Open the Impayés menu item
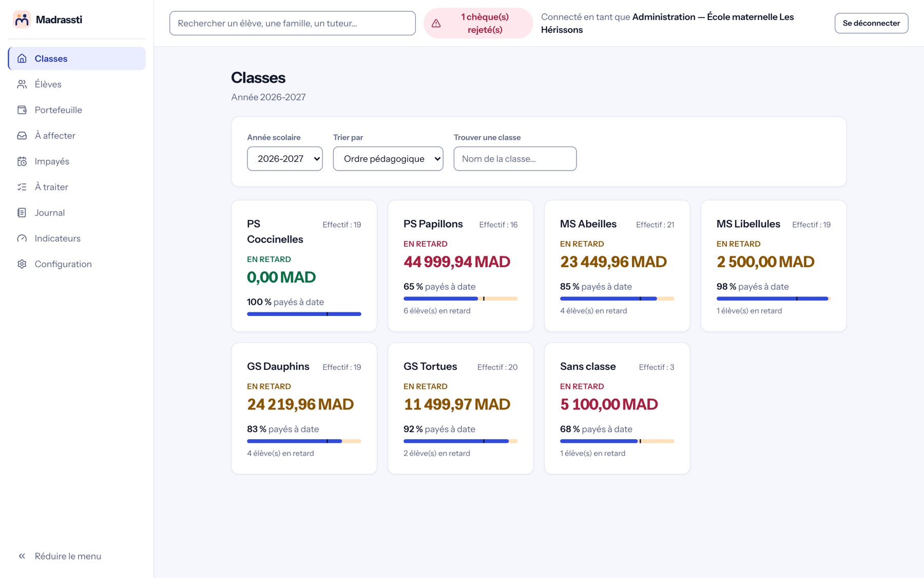The width and height of the screenshot is (924, 578). pos(77,161)
